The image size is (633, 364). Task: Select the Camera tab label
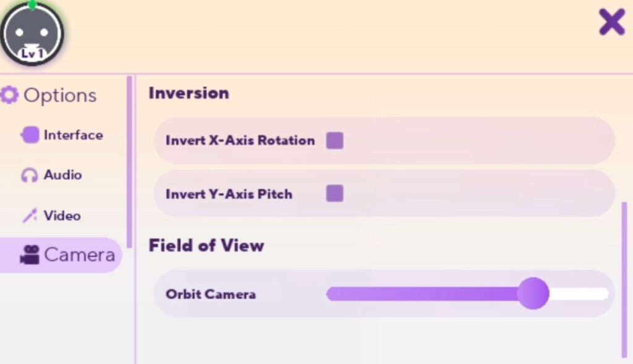[79, 255]
